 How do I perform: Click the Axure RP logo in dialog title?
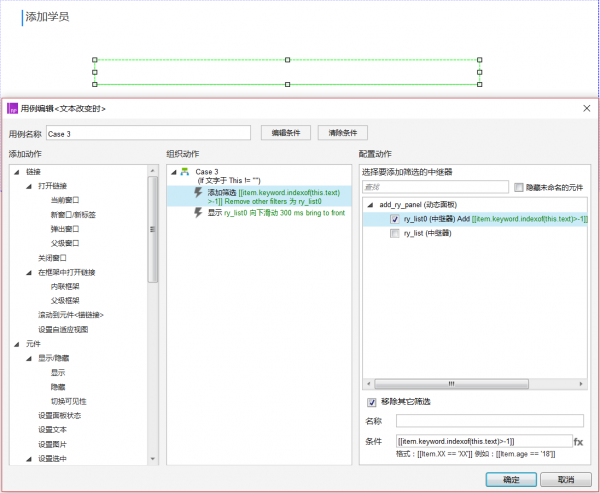pos(13,108)
